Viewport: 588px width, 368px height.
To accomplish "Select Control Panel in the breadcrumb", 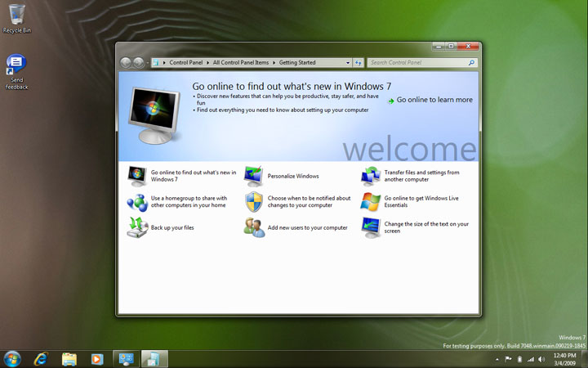I will pos(185,63).
